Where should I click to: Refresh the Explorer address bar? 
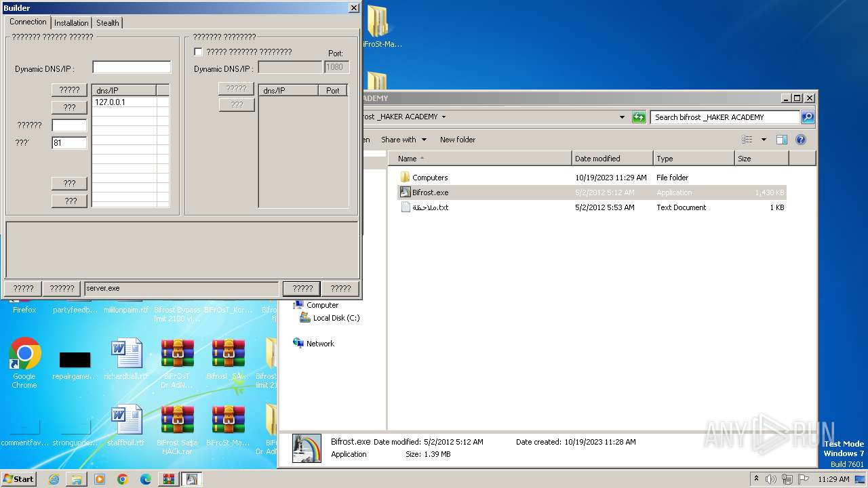click(638, 117)
